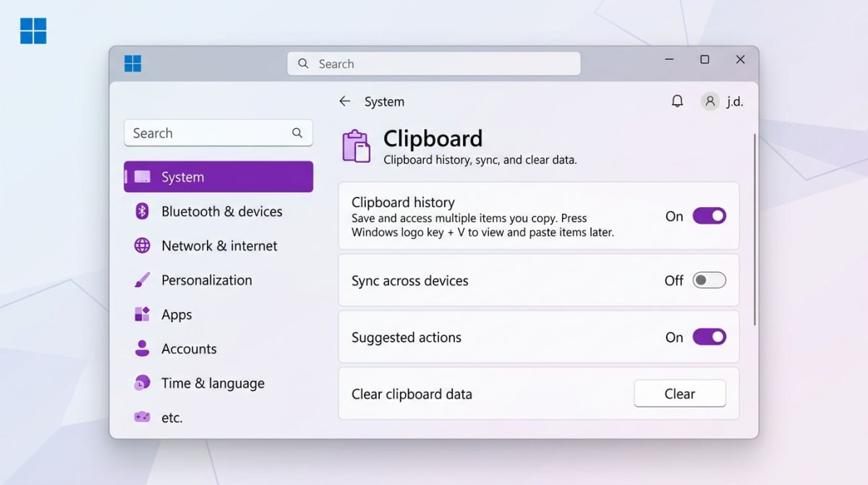Viewport: 868px width, 485px height.
Task: Click the j.d. profile avatar icon
Action: (710, 101)
